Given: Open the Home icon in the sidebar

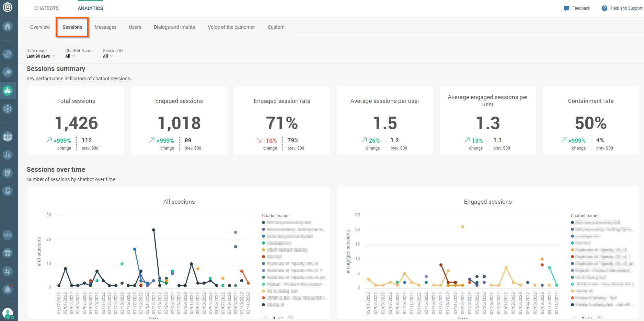Looking at the screenshot, I should (x=8, y=26).
